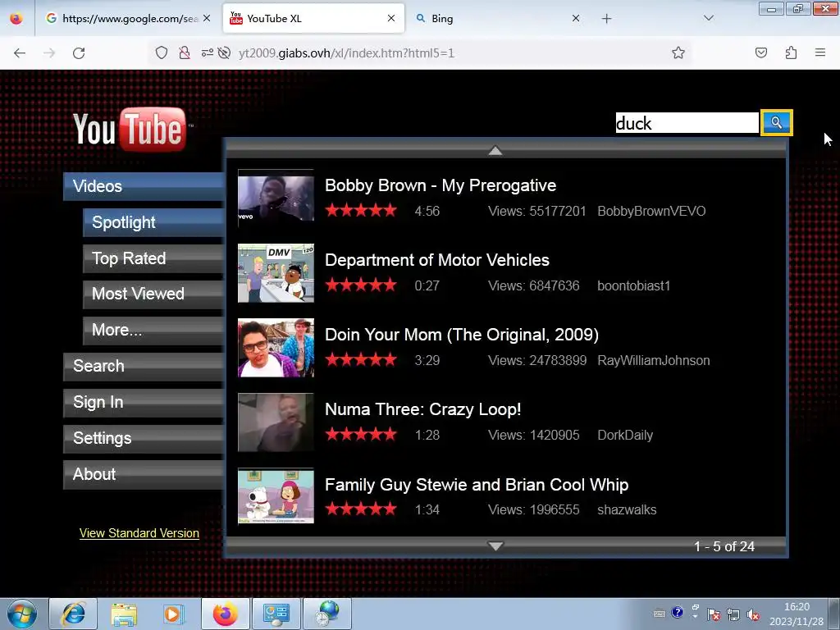Open the About sidebar item

(143, 474)
